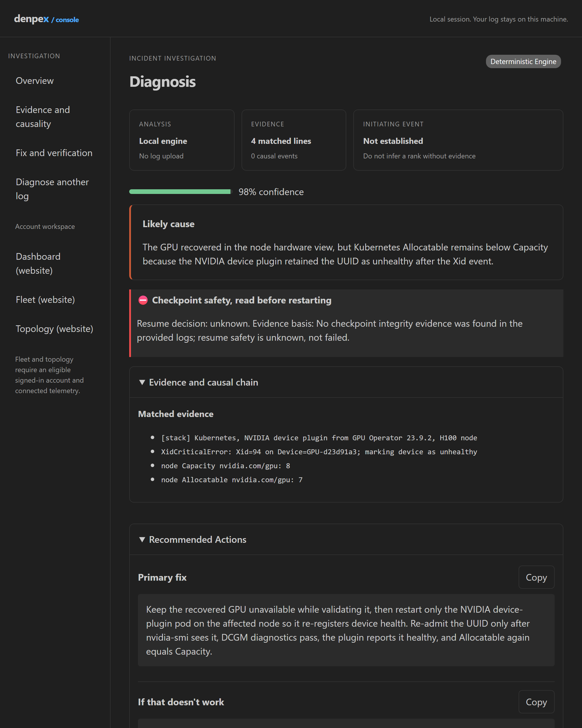
Task: Click the 'Primary fix' heading
Action: [162, 577]
